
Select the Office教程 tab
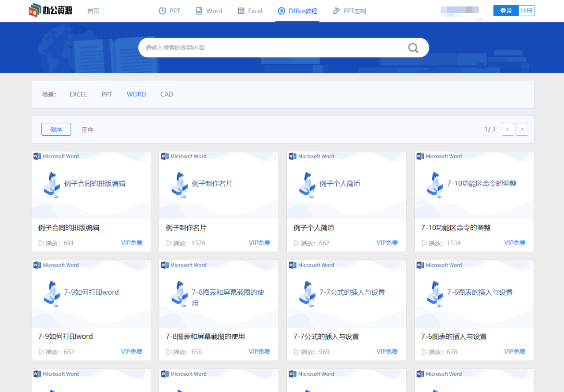[x=297, y=11]
